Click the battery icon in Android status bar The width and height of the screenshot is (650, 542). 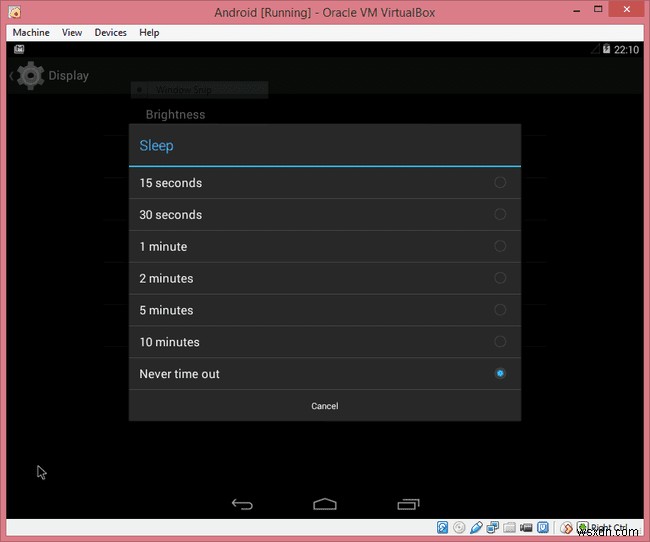click(x=606, y=49)
